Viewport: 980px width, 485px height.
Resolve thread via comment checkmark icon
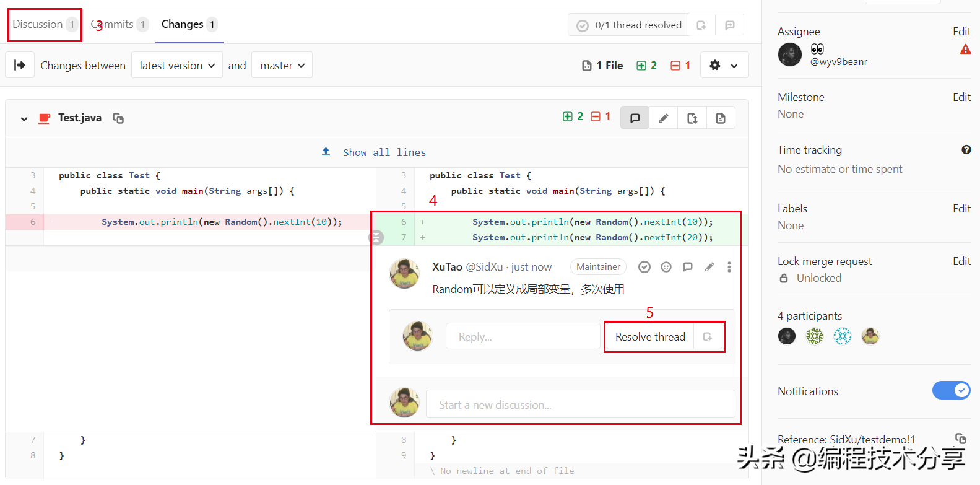(644, 267)
